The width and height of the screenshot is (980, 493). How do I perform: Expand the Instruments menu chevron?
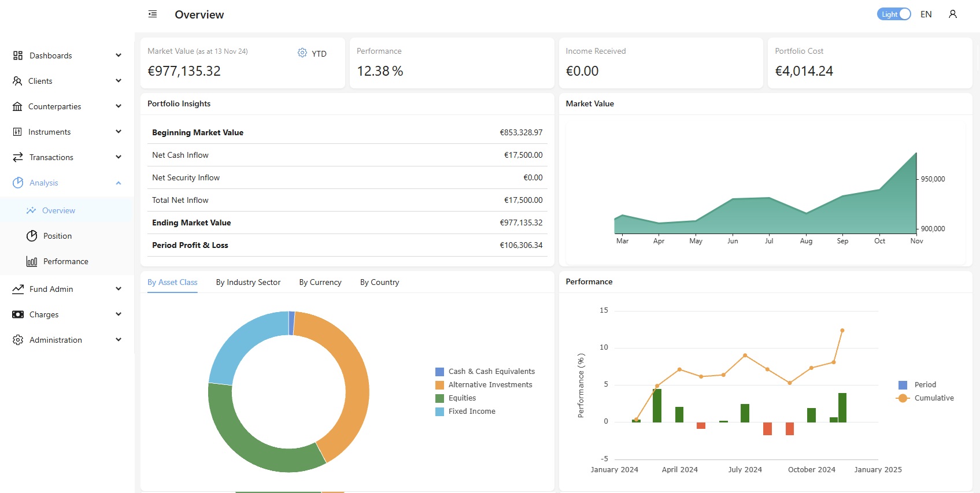[119, 132]
